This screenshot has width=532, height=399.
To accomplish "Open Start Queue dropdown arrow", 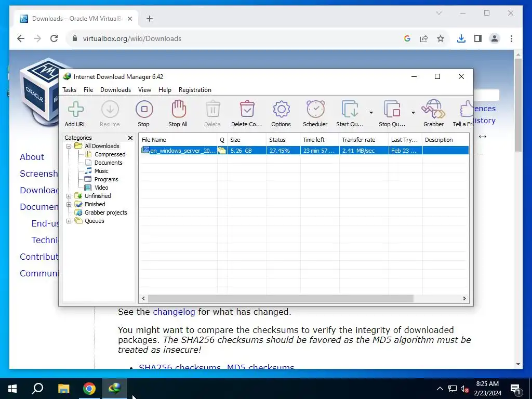I will 371,113.
